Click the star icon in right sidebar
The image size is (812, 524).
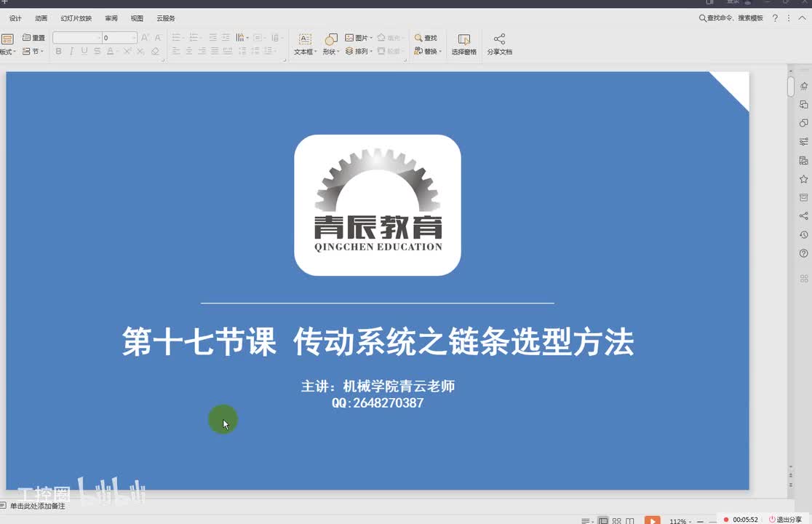pos(804,179)
